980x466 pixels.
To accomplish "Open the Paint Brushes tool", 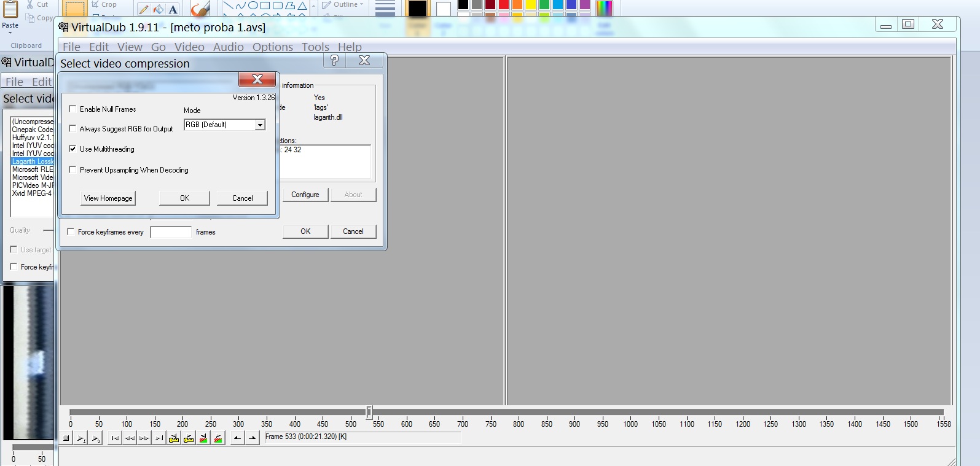I will point(200,9).
